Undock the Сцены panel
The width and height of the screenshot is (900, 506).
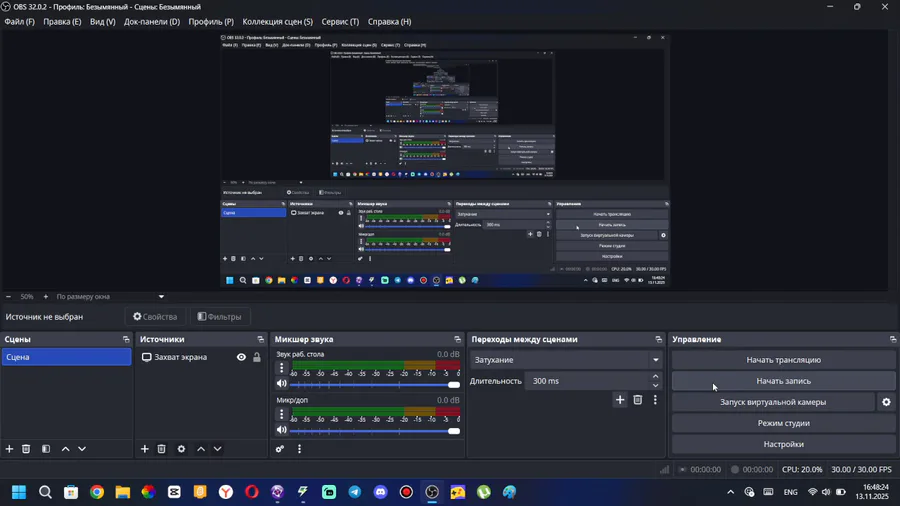click(126, 340)
